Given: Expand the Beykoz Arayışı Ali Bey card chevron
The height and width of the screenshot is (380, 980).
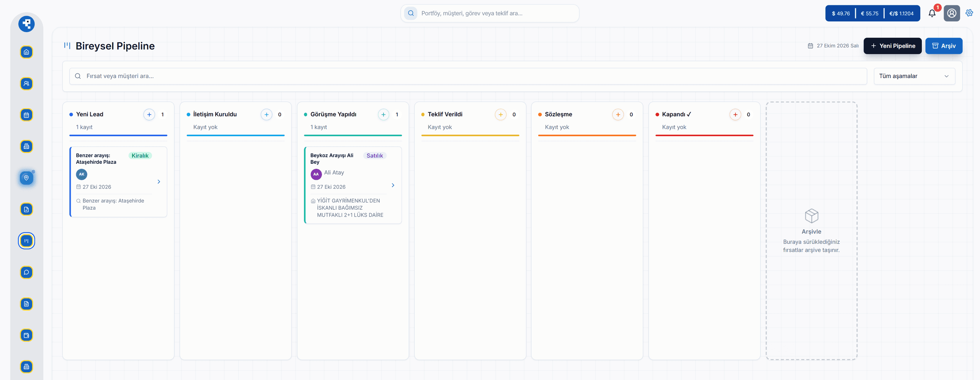Looking at the screenshot, I should tap(393, 185).
